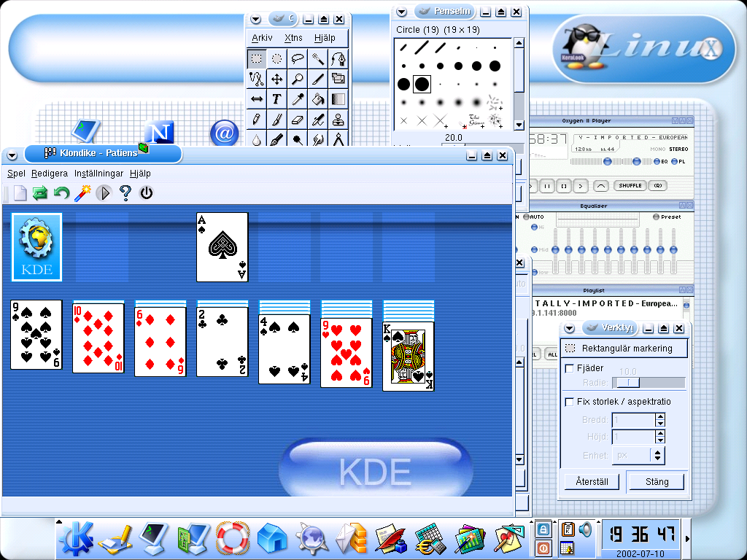Open the Inställningar menu in Klondike

click(x=98, y=174)
